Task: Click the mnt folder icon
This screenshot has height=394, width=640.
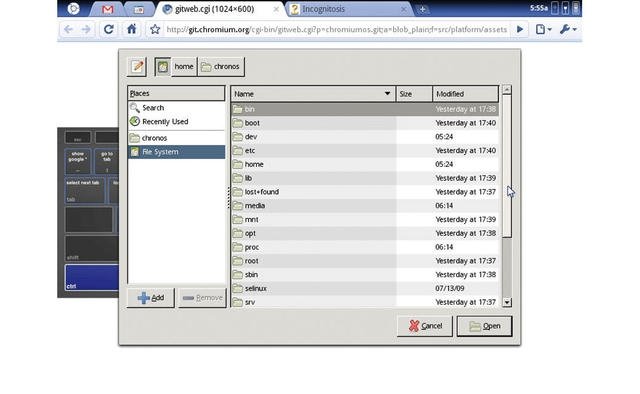Action: (x=238, y=220)
